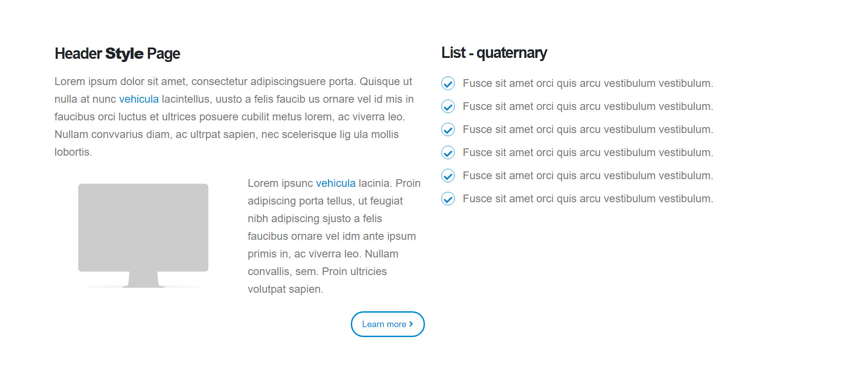Open the vehicula link beside the monitor image
This screenshot has height=371, width=868.
(335, 183)
